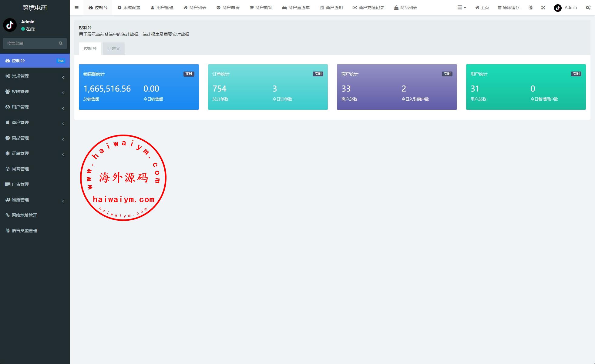
Task: Open the 商户申请 top tab
Action: pyautogui.click(x=228, y=8)
